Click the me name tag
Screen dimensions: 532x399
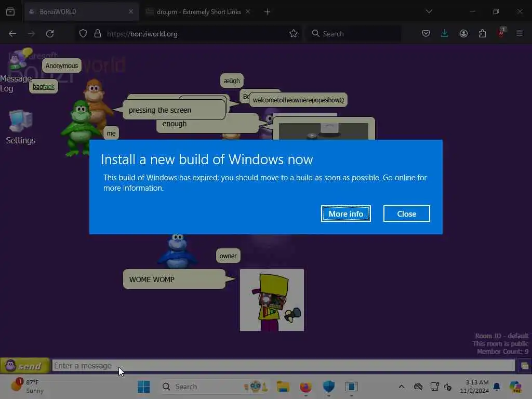click(111, 134)
